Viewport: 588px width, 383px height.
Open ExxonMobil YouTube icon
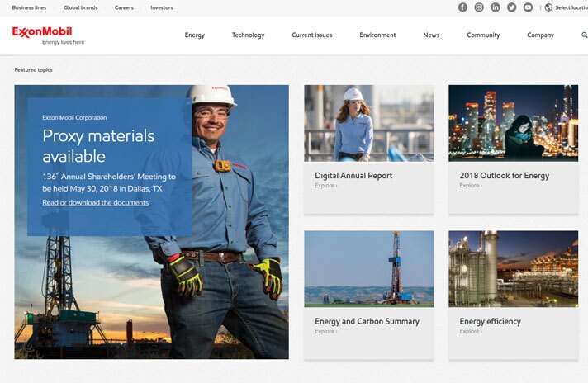528,7
